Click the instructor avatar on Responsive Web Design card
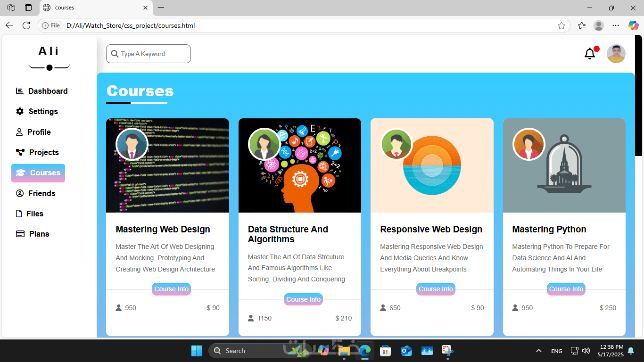Viewport: 644px width, 362px height. point(396,144)
